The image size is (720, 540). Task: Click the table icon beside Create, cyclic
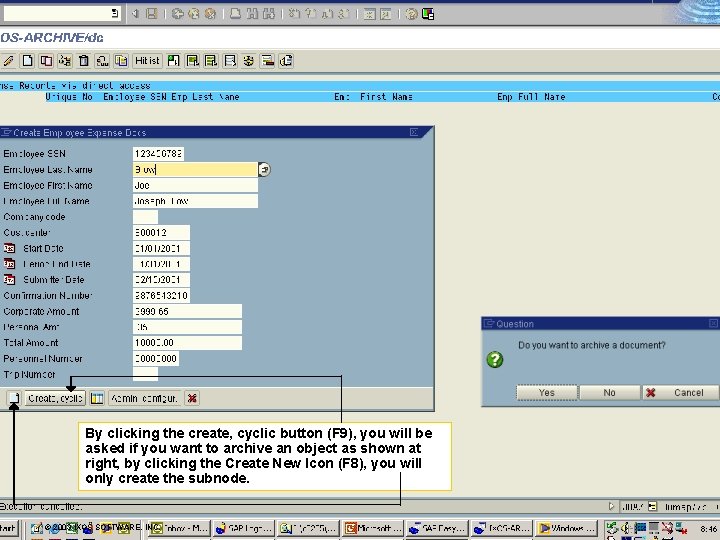coord(97,398)
